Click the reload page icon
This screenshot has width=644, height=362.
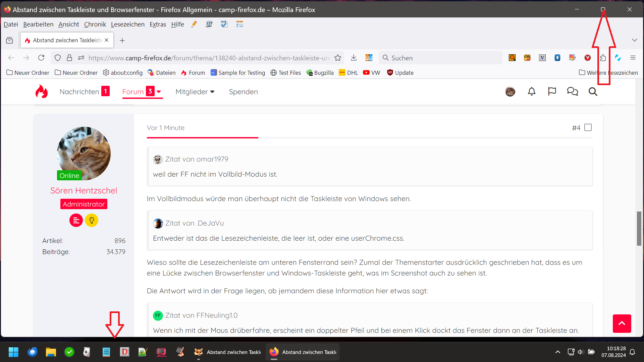(41, 58)
